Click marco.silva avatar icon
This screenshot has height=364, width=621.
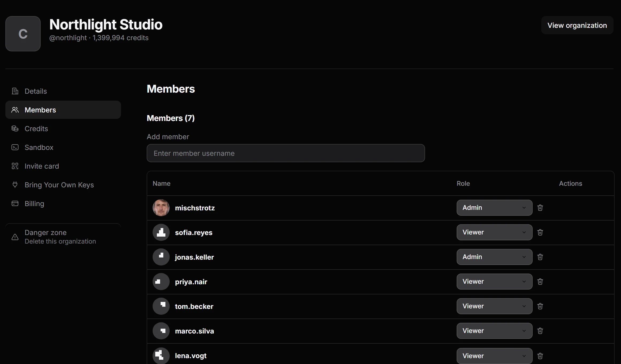[x=161, y=331]
